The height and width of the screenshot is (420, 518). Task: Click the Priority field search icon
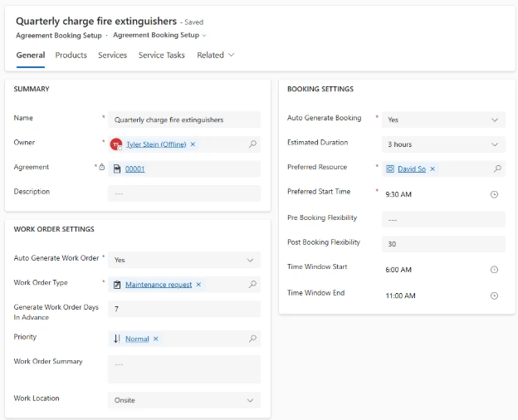click(x=252, y=339)
